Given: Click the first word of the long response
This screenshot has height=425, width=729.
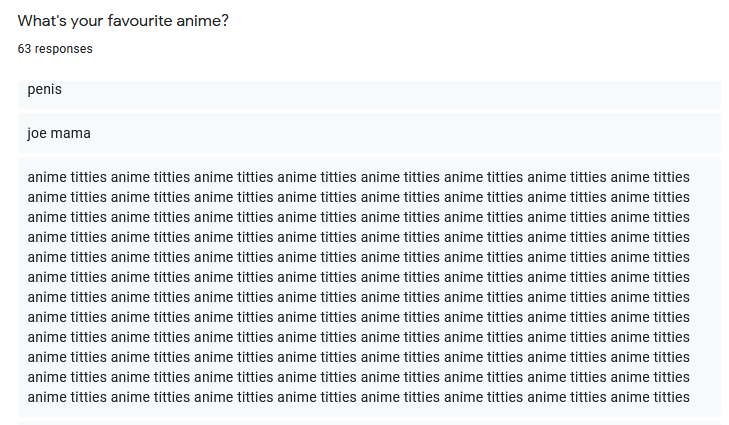Looking at the screenshot, I should pos(46,177).
